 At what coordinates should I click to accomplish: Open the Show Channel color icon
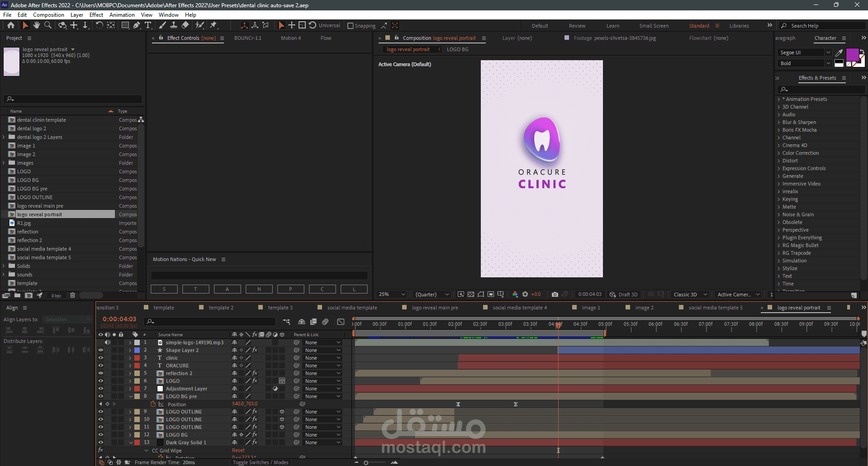(x=515, y=295)
